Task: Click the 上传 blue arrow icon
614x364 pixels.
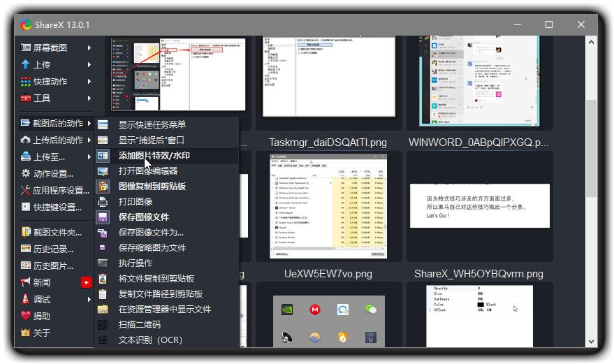Action: click(25, 64)
